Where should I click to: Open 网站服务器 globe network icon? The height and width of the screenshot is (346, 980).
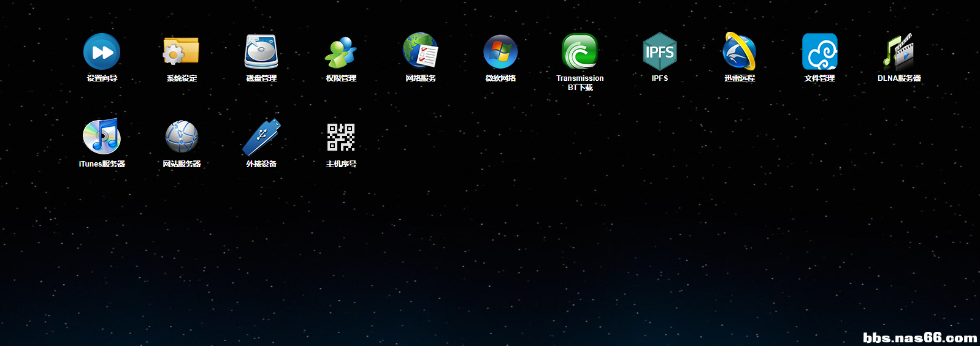tap(182, 137)
